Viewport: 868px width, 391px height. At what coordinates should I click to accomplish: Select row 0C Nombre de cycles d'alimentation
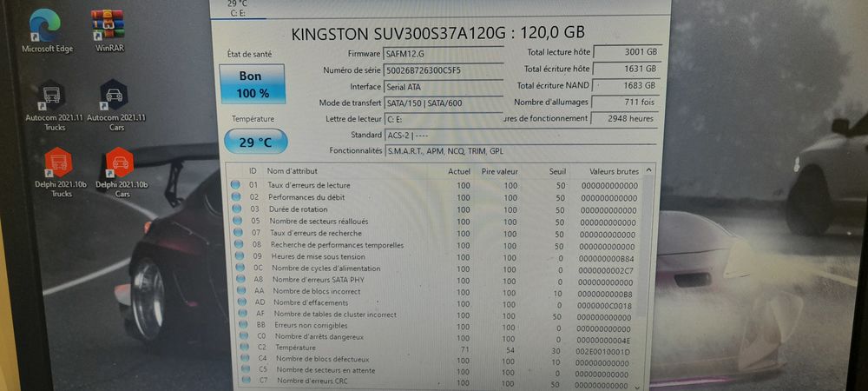point(435,269)
